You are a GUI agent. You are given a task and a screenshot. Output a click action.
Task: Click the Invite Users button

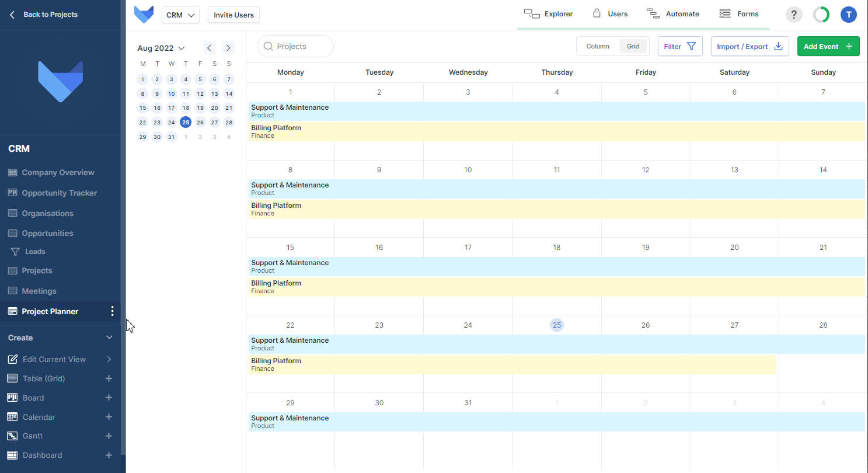233,15
